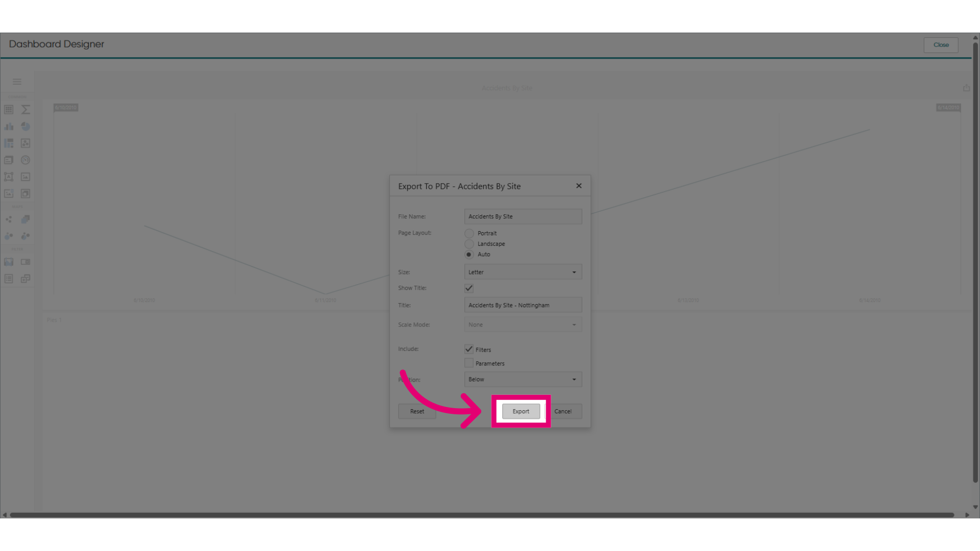980x551 pixels.
Task: Select the Bound Image toolbox icon
Action: click(9, 194)
